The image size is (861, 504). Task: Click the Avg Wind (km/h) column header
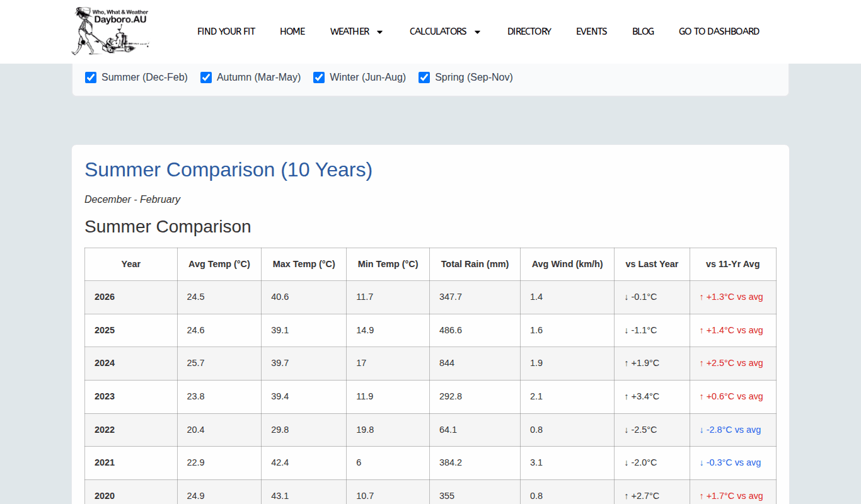point(567,264)
